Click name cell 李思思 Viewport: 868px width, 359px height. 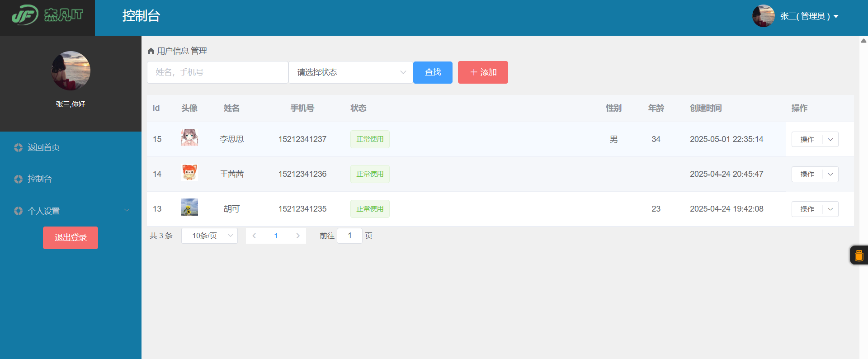pyautogui.click(x=232, y=139)
